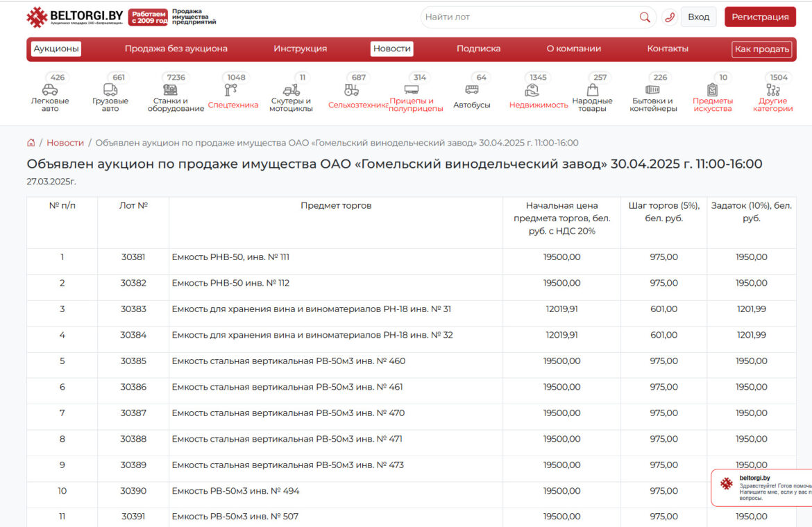Open Скутеры и мотоциклы category icon

291,90
